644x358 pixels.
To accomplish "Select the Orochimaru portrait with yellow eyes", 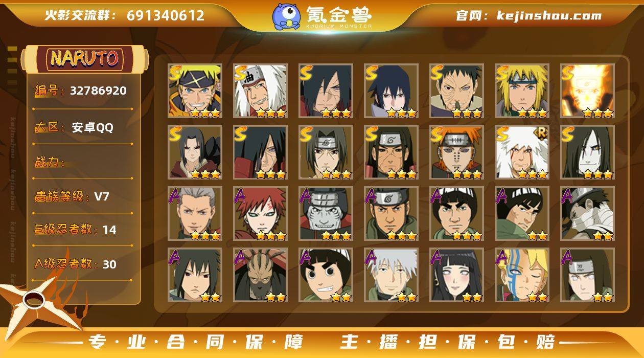I will coord(587,152).
